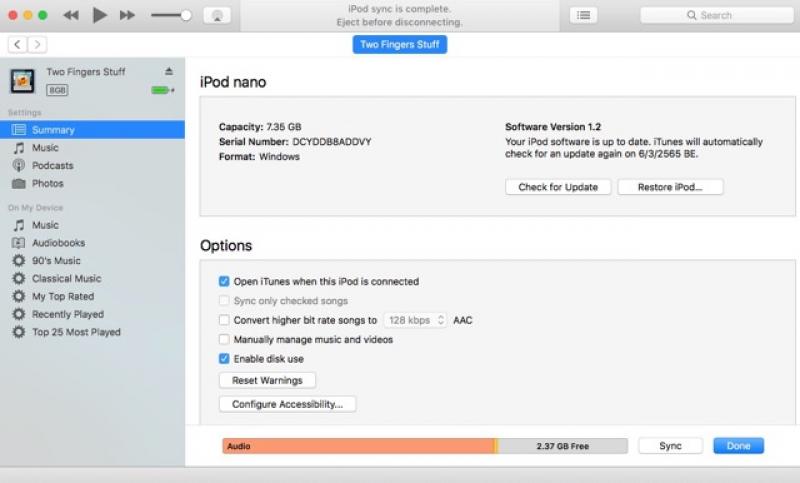Click the 8GB capacity badge
Viewport: 800px width, 483px height.
(x=57, y=90)
